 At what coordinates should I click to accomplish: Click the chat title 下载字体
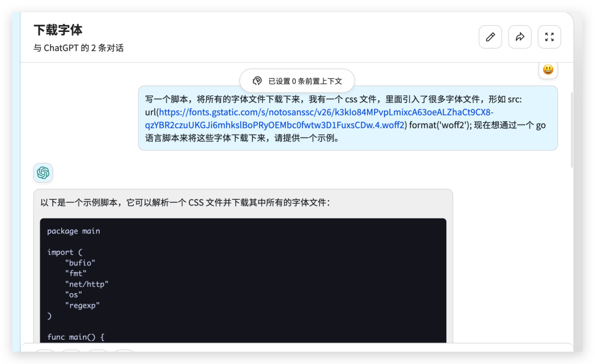point(58,30)
